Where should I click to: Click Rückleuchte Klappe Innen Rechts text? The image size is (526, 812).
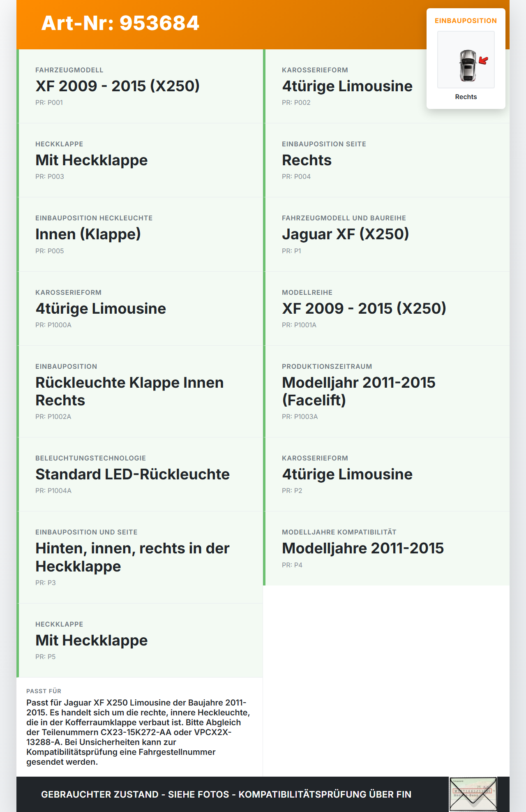(129, 391)
